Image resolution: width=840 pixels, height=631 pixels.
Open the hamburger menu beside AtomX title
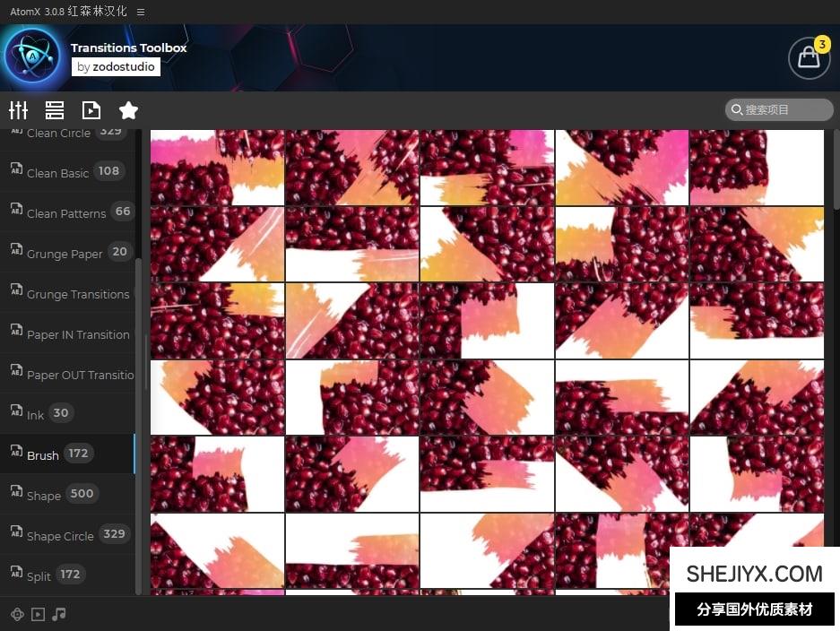pos(141,12)
